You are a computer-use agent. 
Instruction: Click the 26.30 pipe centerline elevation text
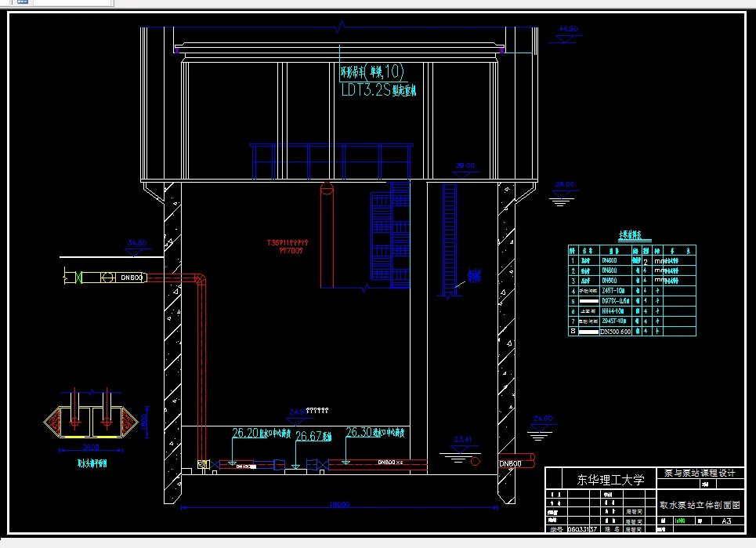[375, 432]
